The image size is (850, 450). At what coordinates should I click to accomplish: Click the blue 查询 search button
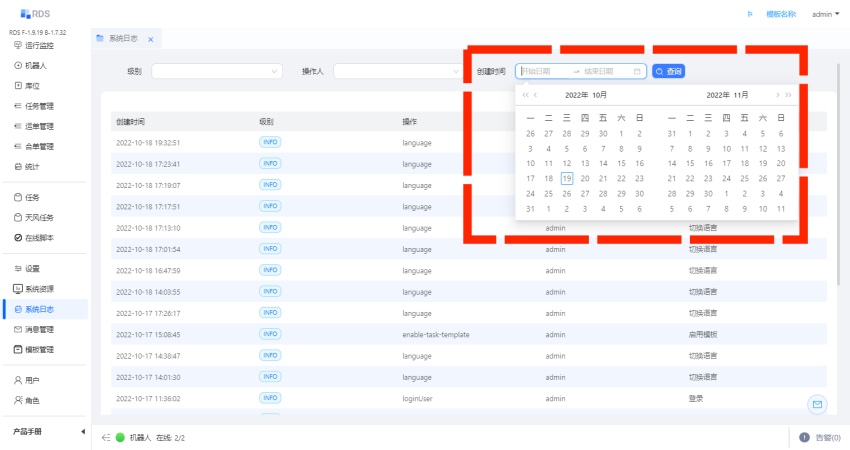click(x=669, y=71)
